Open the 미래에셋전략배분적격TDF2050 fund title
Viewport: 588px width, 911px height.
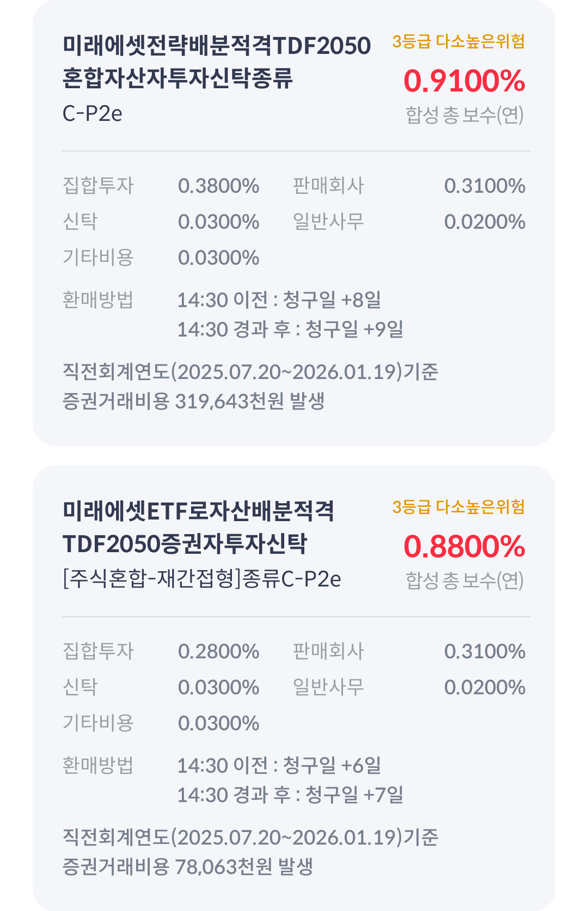[216, 62]
